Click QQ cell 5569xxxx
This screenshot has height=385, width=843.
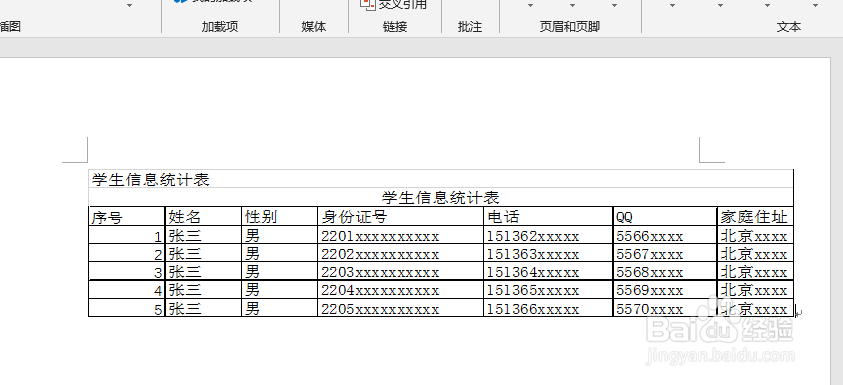(665, 290)
